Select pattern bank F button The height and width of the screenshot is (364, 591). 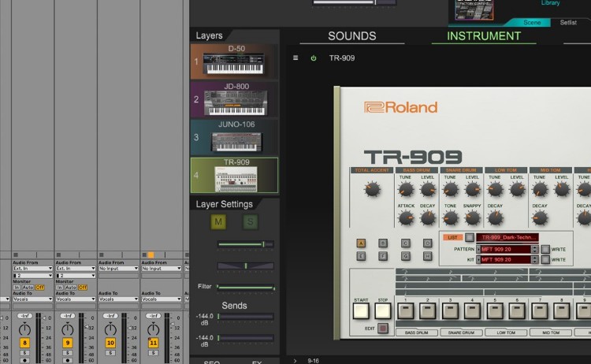coord(383,256)
